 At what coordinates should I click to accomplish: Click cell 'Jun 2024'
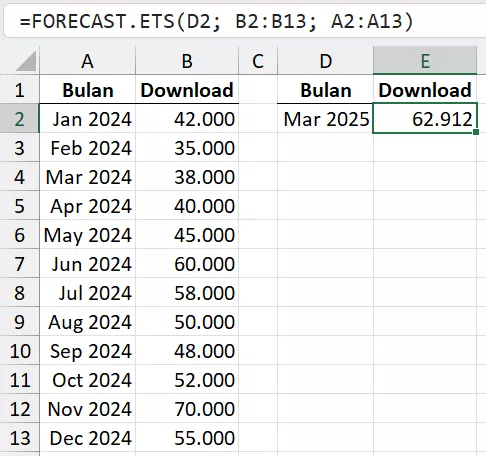pyautogui.click(x=88, y=264)
